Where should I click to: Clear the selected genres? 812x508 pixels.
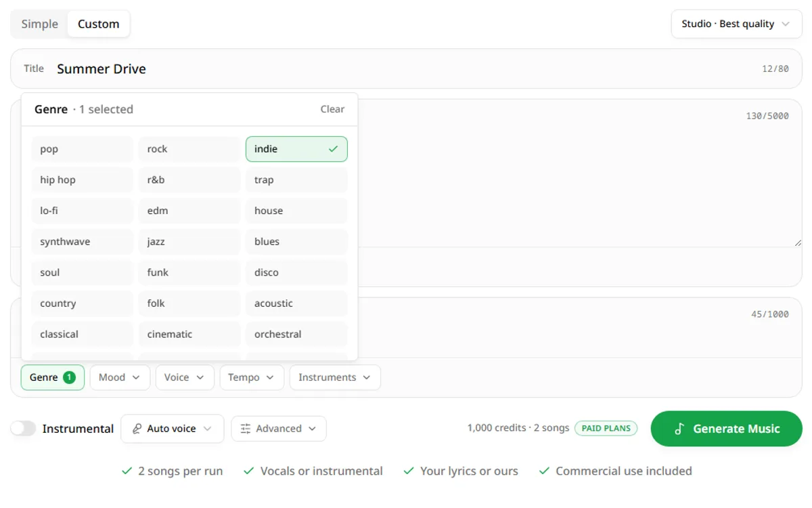(332, 109)
